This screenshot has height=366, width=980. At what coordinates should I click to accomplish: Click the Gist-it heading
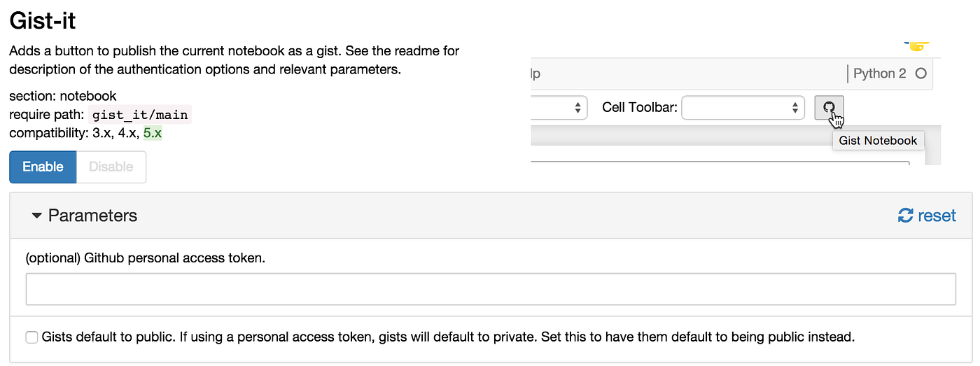pyautogui.click(x=42, y=20)
